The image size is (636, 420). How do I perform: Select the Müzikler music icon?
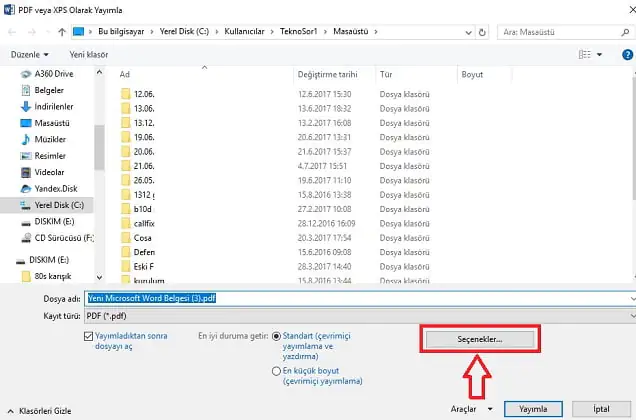(25, 139)
